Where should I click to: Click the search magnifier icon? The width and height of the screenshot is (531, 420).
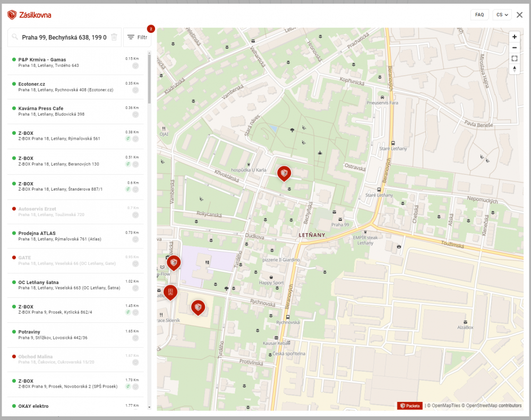point(14,37)
